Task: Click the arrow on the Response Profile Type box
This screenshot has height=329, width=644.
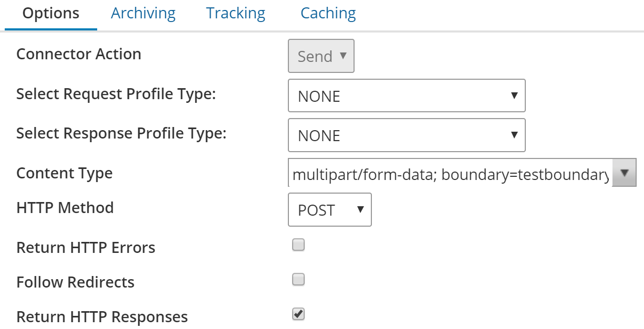Action: [x=514, y=135]
